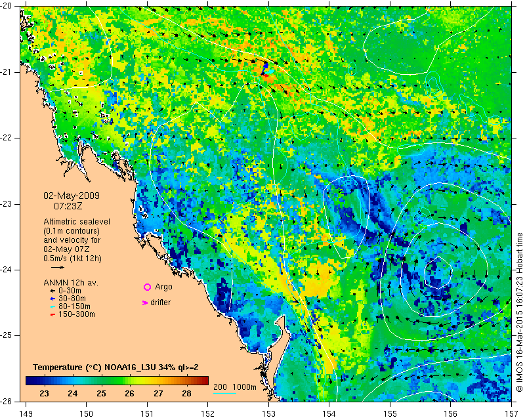
Task: Click the drifter legend label
Action: (160, 303)
